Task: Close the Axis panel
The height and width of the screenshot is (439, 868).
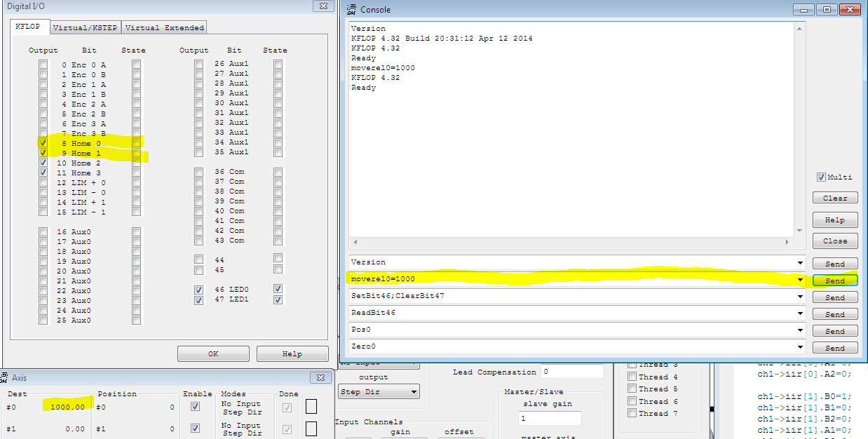Action: point(321,377)
